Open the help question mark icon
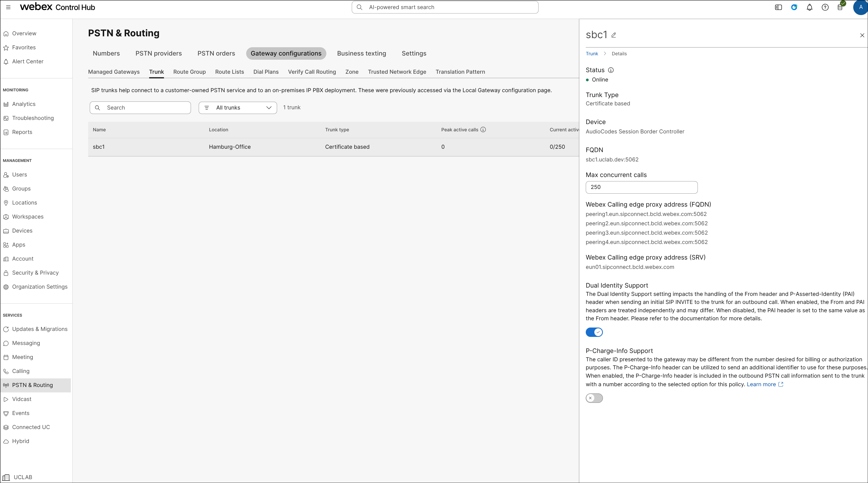Image resolution: width=868 pixels, height=483 pixels. pos(825,7)
